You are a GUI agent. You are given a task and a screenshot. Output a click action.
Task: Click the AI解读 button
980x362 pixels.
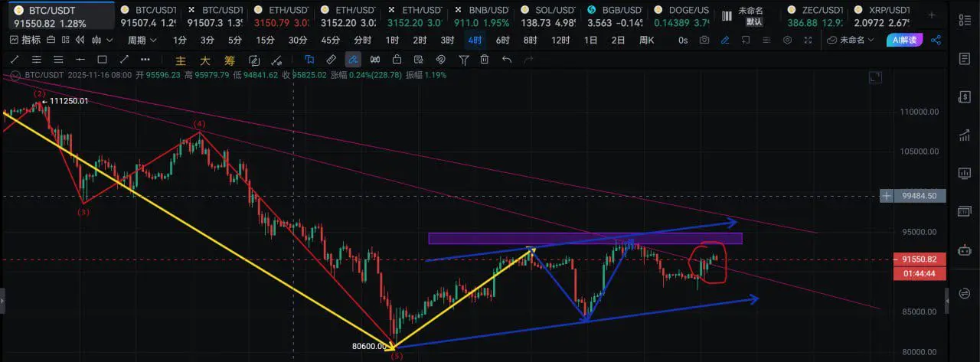(904, 40)
